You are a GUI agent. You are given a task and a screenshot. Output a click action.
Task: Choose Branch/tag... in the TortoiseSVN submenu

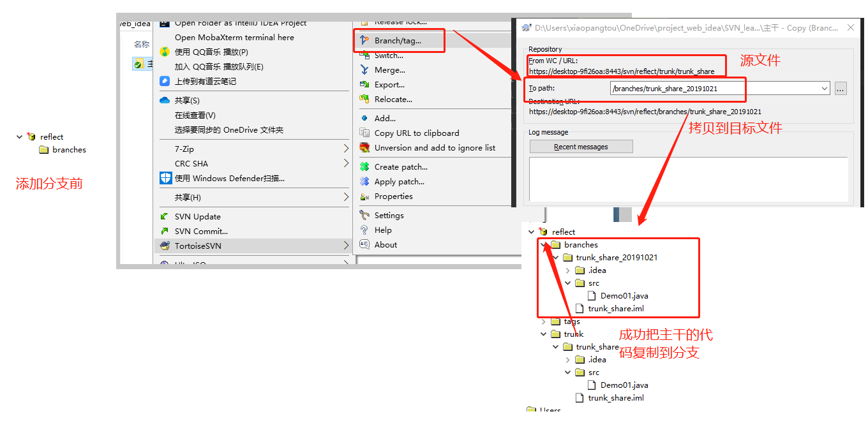tap(398, 41)
